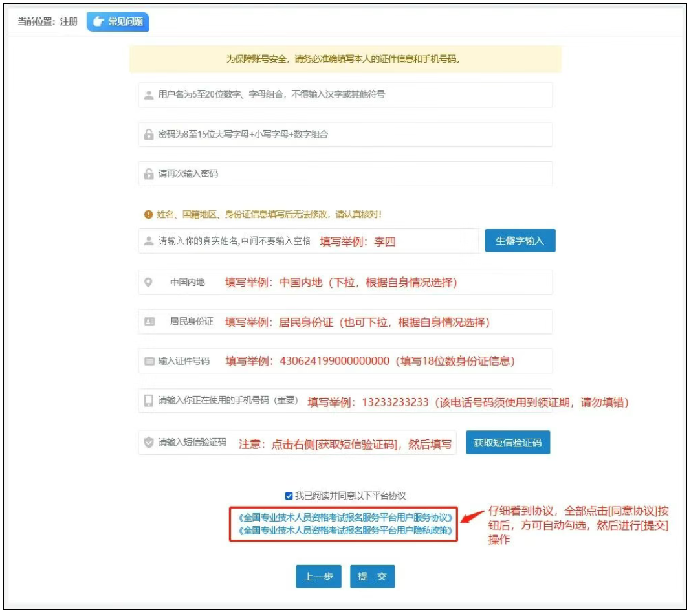Open the 常见问题 FAQ button
The width and height of the screenshot is (691, 616).
click(x=118, y=21)
